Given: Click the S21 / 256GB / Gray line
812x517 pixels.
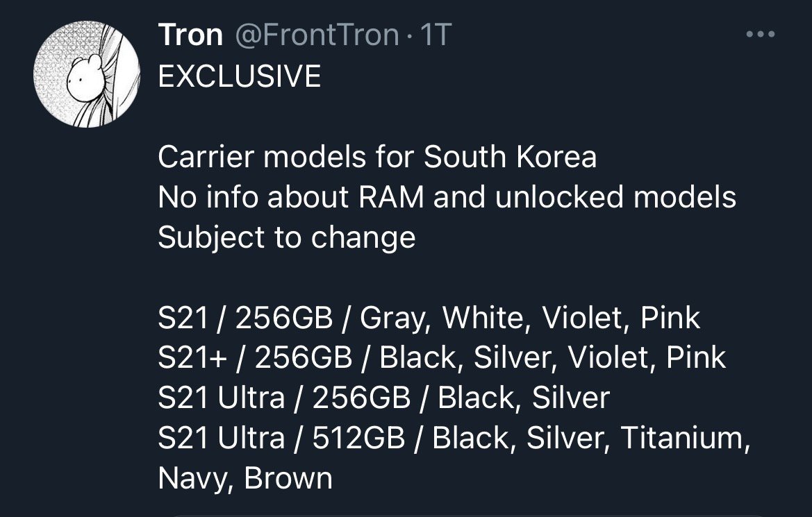Looking at the screenshot, I should [x=429, y=317].
